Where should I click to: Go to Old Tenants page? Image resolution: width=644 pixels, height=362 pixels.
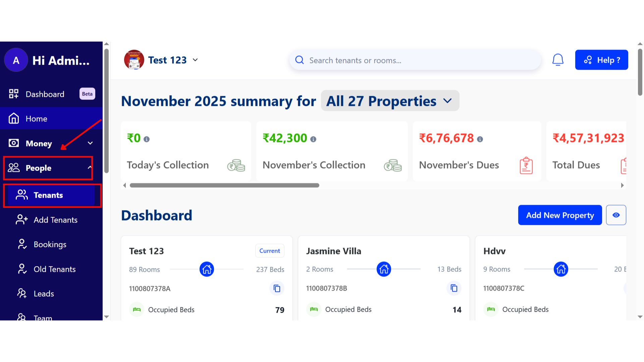pos(54,269)
